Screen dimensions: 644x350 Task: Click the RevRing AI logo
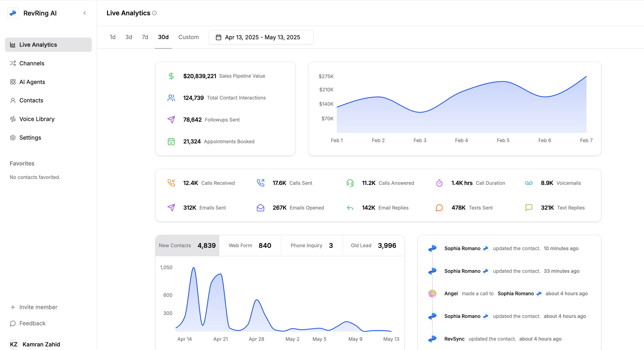[13, 13]
